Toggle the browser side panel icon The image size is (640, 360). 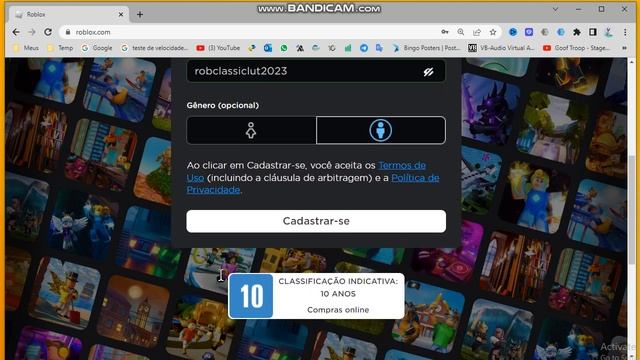[593, 32]
